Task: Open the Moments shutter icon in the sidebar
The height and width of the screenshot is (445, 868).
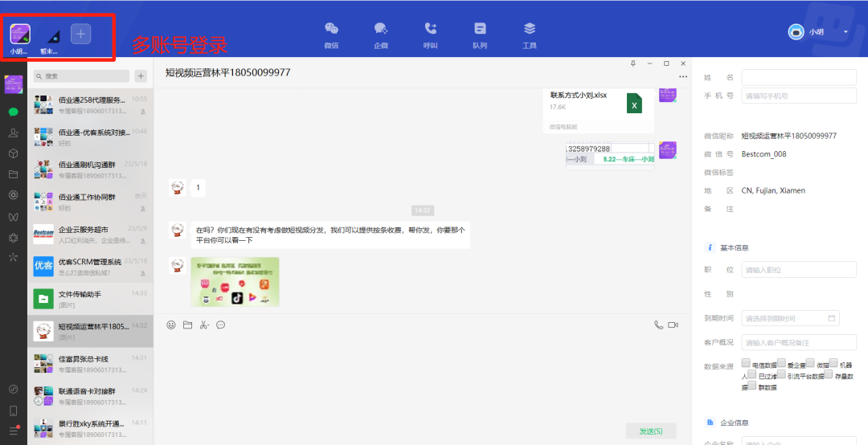Action: 14,195
